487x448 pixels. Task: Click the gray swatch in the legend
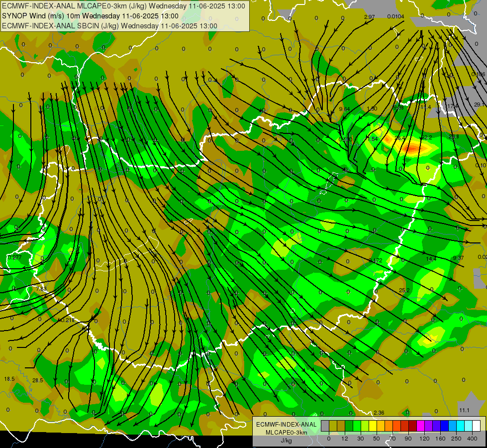325,426
